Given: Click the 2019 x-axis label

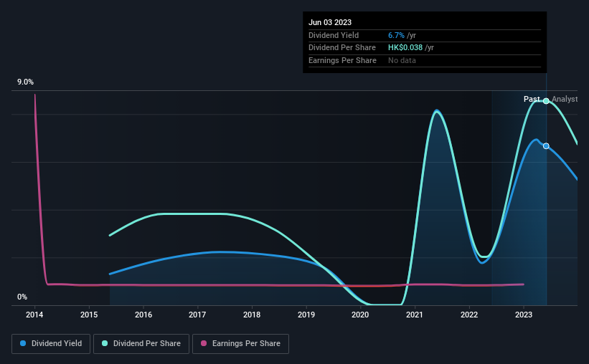Looking at the screenshot, I should pyautogui.click(x=306, y=315).
